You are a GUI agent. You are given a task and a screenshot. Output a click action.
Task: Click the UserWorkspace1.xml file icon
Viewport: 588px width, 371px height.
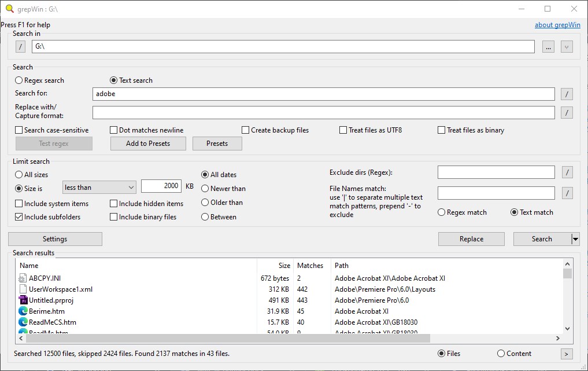[x=23, y=289]
